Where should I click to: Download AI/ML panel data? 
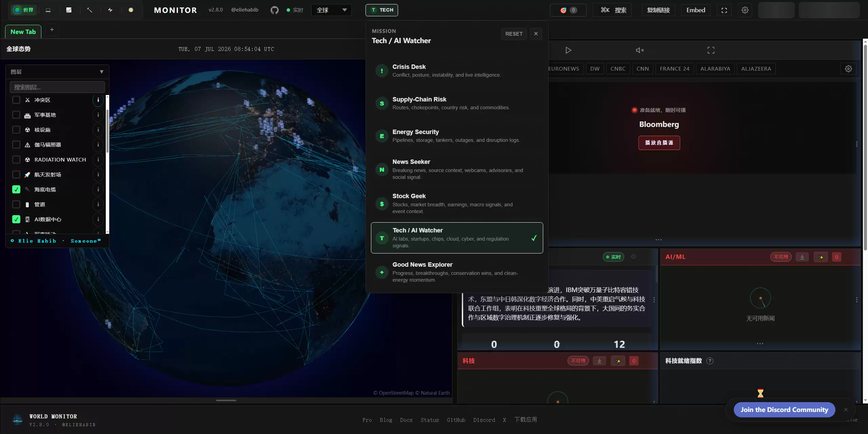pos(802,257)
